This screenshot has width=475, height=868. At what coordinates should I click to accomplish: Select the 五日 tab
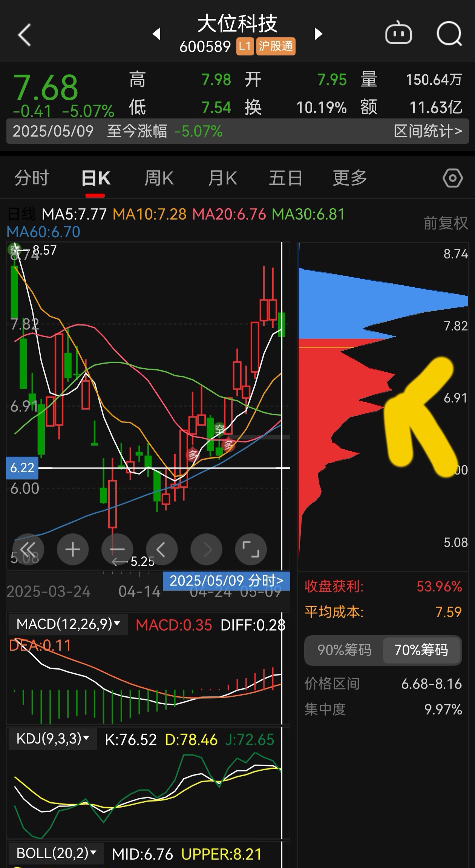point(286,178)
